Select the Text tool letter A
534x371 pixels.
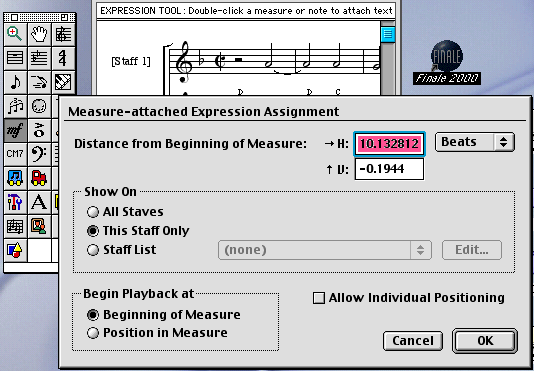click(x=39, y=202)
